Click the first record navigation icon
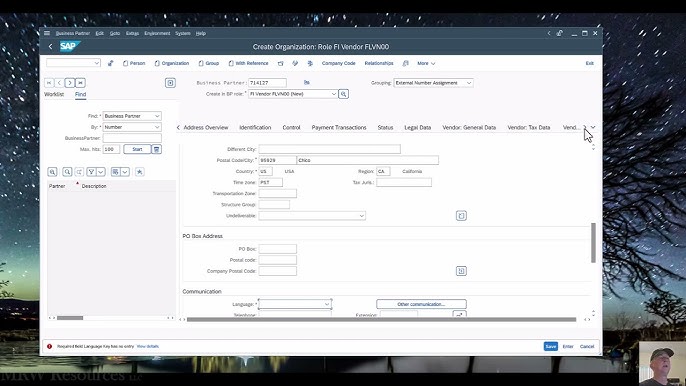 tap(49, 83)
